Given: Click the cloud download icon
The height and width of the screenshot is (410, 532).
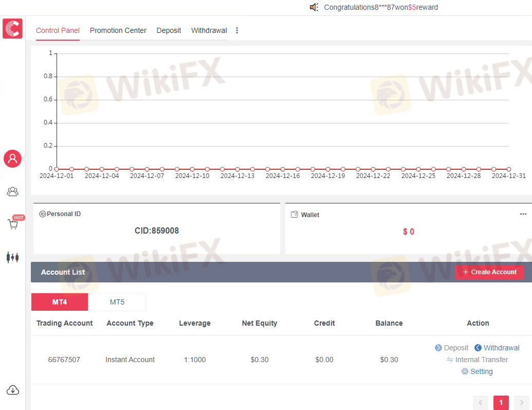Looking at the screenshot, I should [13, 390].
